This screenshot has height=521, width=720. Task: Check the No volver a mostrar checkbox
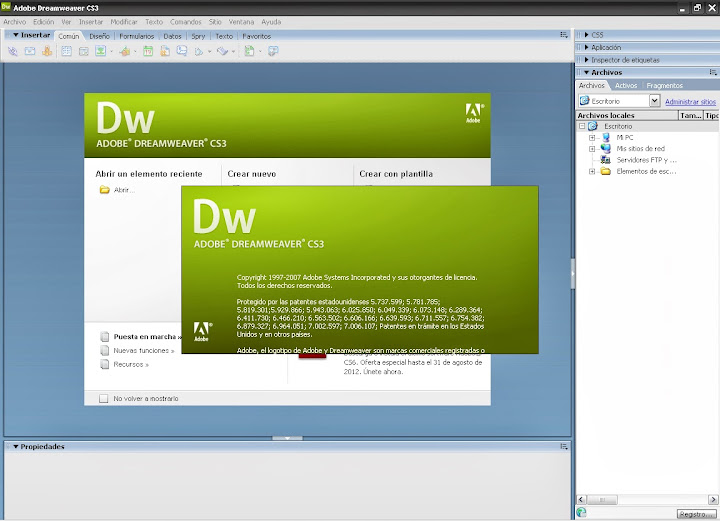104,398
